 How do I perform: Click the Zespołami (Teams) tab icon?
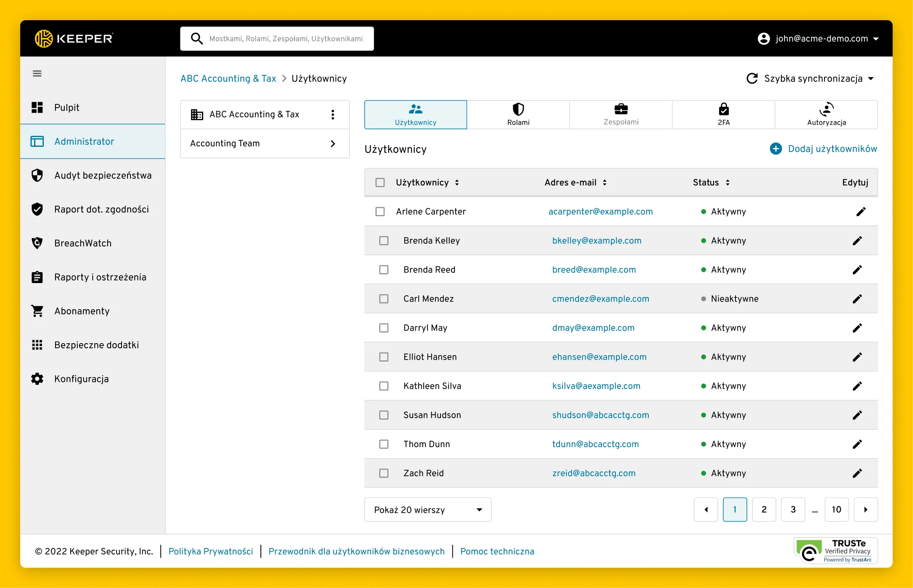point(619,109)
